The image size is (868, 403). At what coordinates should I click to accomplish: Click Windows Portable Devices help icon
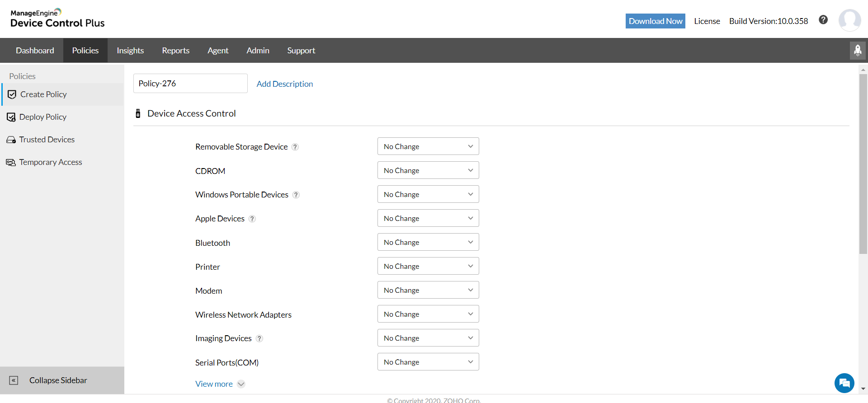[x=296, y=195]
